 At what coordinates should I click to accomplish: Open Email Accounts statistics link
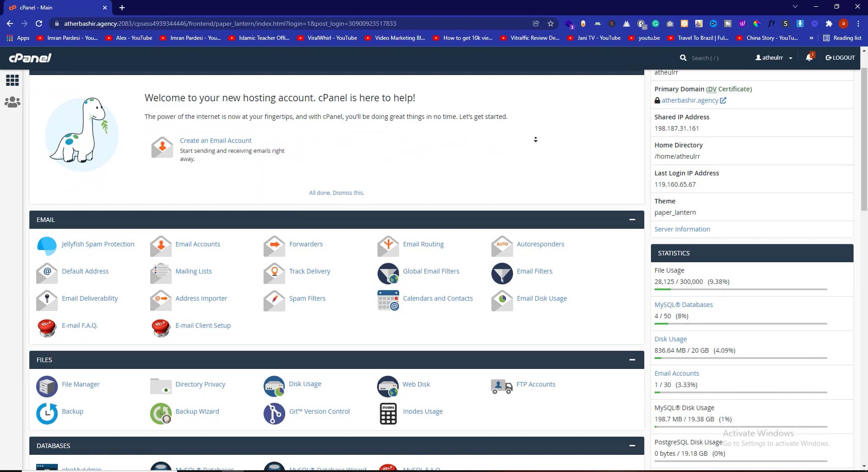(677, 373)
